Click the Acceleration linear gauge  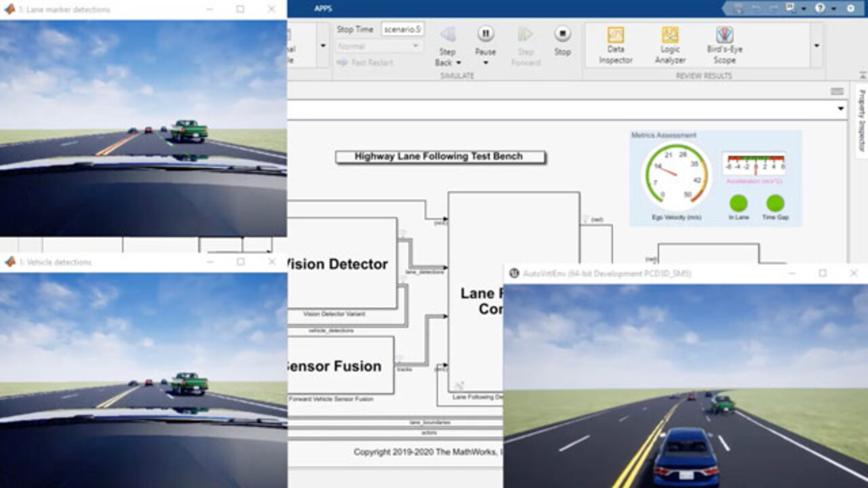754,165
